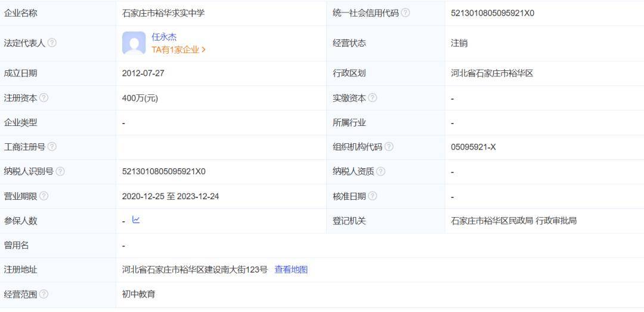Open the 参保人数 trend chart icon
Image resolution: width=644 pixels, height=312 pixels.
click(x=136, y=220)
